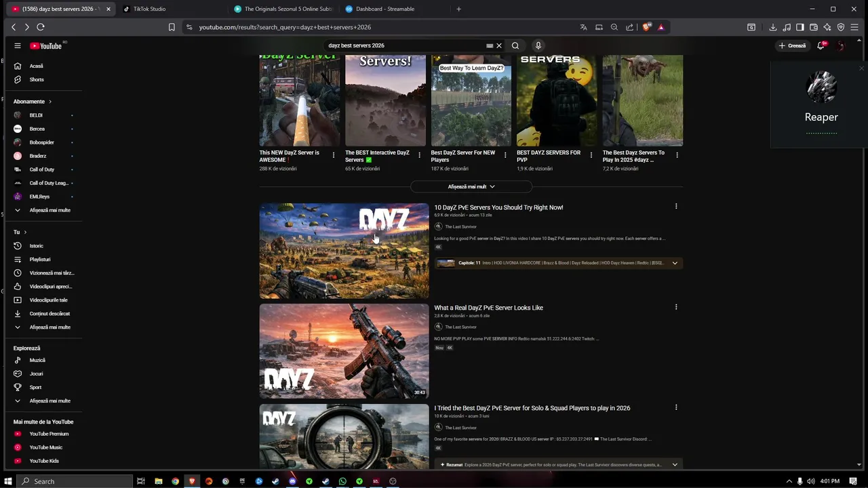The width and height of the screenshot is (868, 488).
Task: Open Brave Shields lion icon
Action: click(646, 27)
